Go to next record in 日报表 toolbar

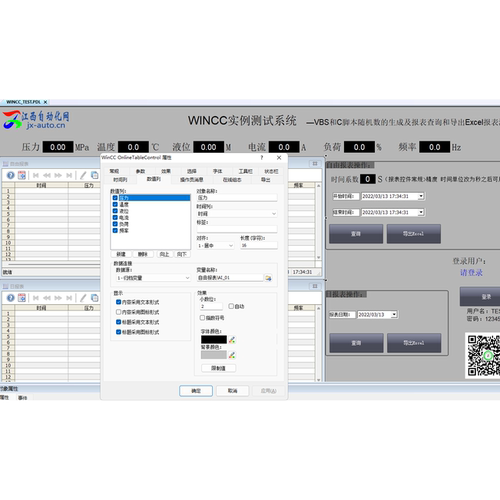58,298
